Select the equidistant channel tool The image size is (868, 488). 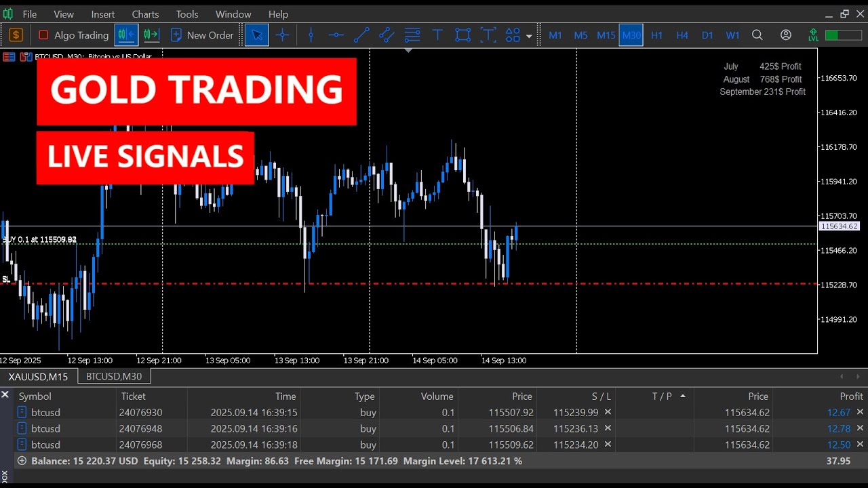387,35
